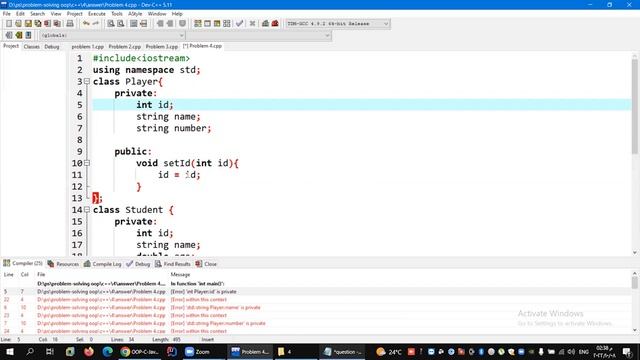Viewport: 640px width, 360px height.
Task: Open Zoom from the taskbar
Action: [198, 351]
